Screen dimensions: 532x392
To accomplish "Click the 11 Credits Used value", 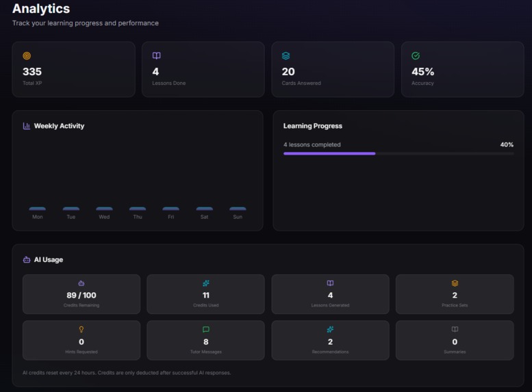I will pos(206,296).
